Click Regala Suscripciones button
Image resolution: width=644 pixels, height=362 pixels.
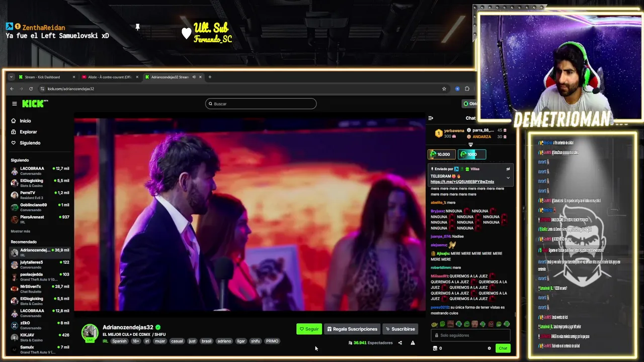click(x=352, y=329)
